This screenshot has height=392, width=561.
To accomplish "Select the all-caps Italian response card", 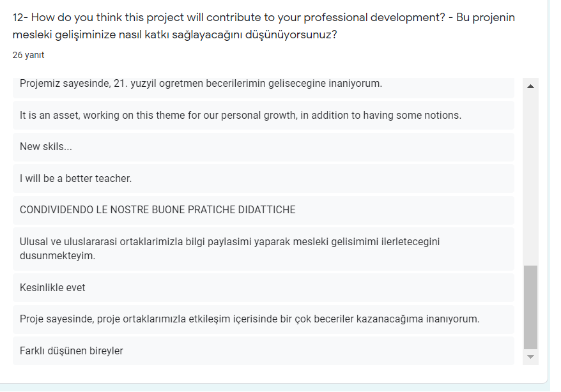I will tap(256, 210).
